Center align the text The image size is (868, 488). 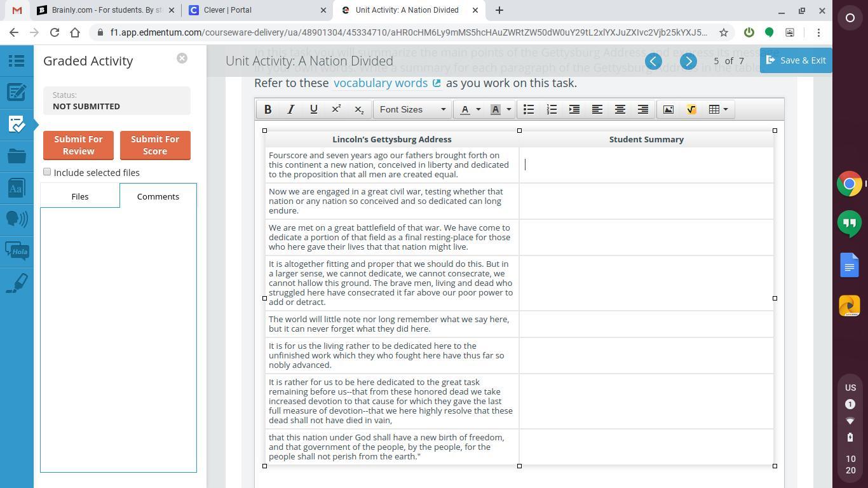click(x=620, y=109)
